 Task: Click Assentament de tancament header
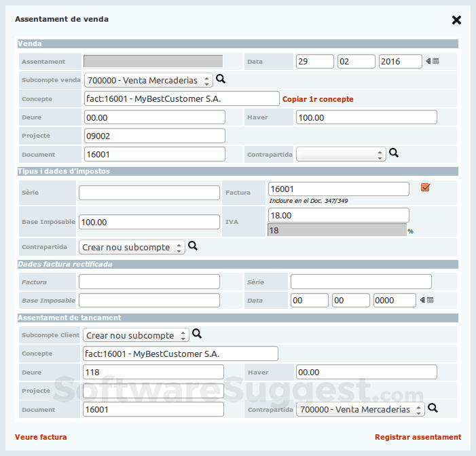click(238, 318)
